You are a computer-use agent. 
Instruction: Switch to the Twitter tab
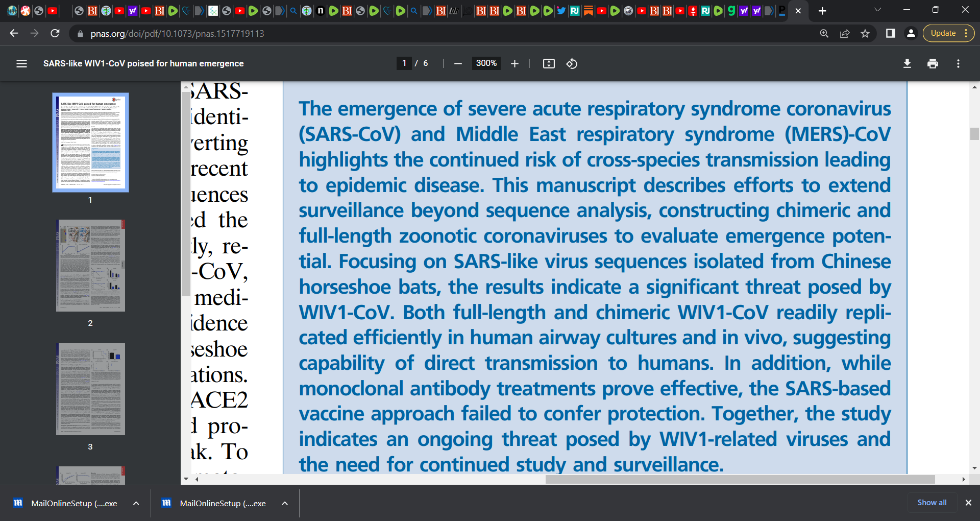pyautogui.click(x=561, y=10)
